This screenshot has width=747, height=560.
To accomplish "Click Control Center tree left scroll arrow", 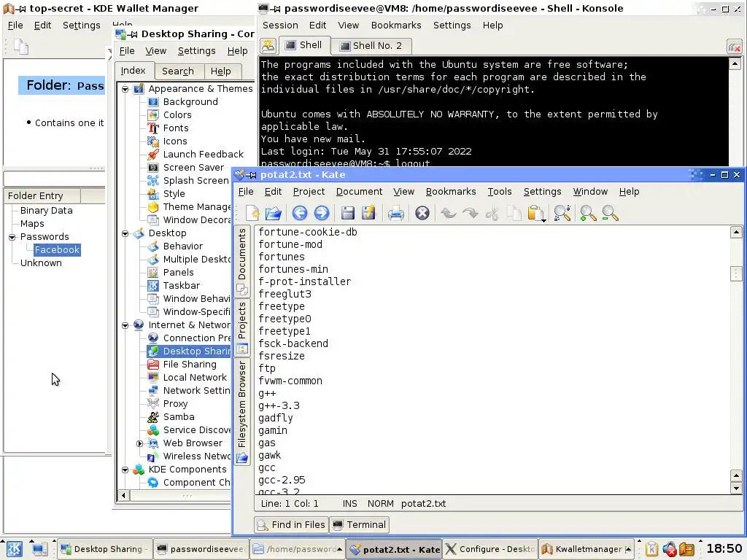I will click(123, 495).
